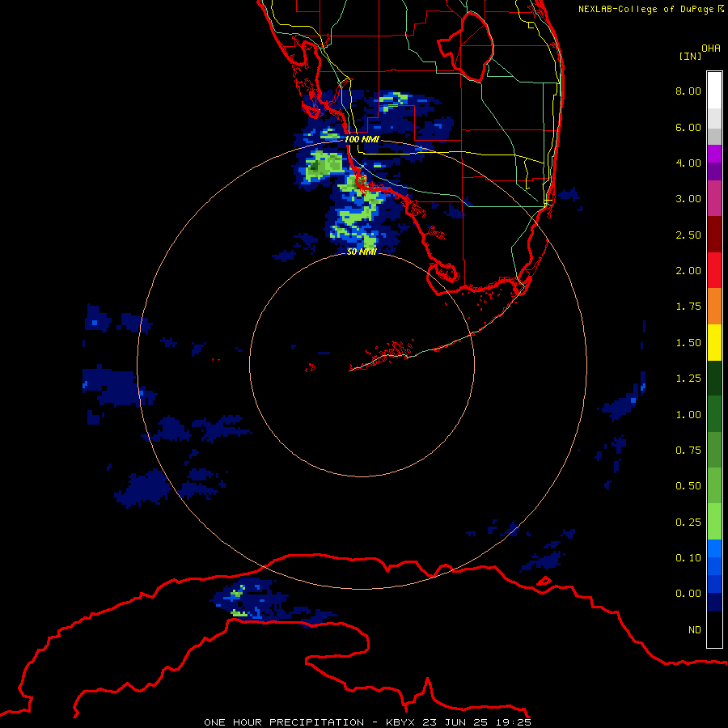Image resolution: width=728 pixels, height=728 pixels.
Task: Select the 8.00 legend value
Action: click(688, 91)
